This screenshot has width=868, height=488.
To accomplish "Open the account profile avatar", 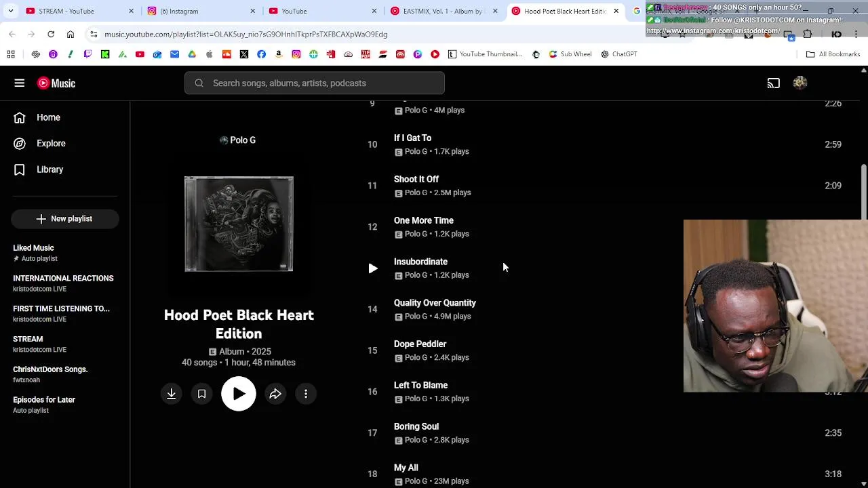I will click(800, 83).
